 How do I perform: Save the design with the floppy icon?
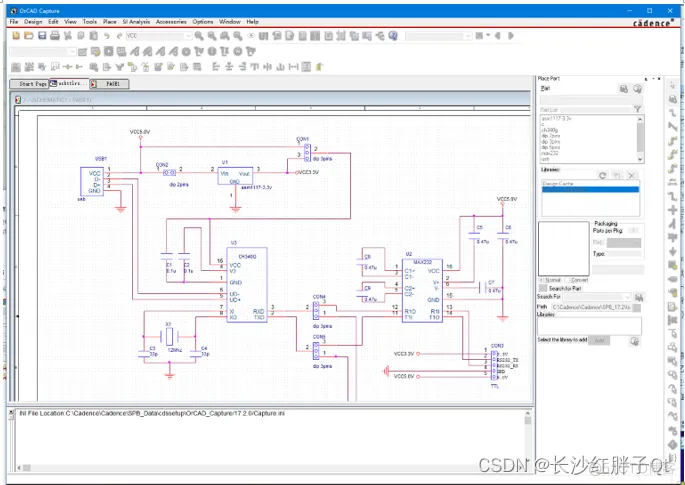pyautogui.click(x=42, y=36)
